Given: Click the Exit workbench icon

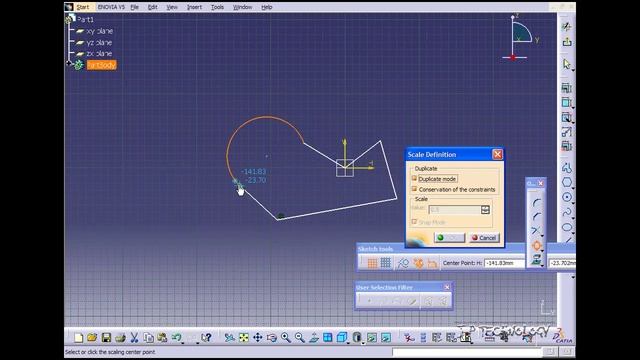Looking at the screenshot, I should click(567, 42).
